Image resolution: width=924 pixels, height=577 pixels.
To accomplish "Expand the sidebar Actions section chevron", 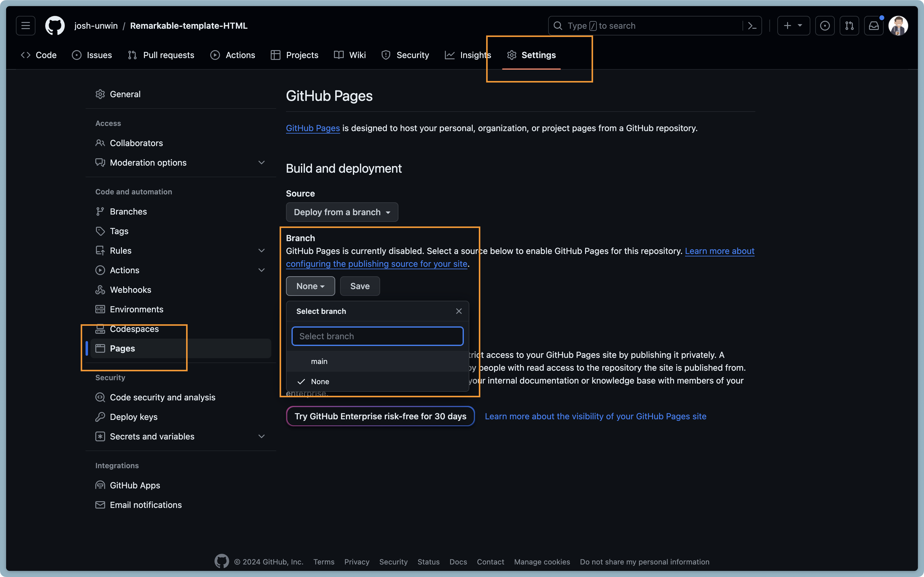I will tap(261, 270).
